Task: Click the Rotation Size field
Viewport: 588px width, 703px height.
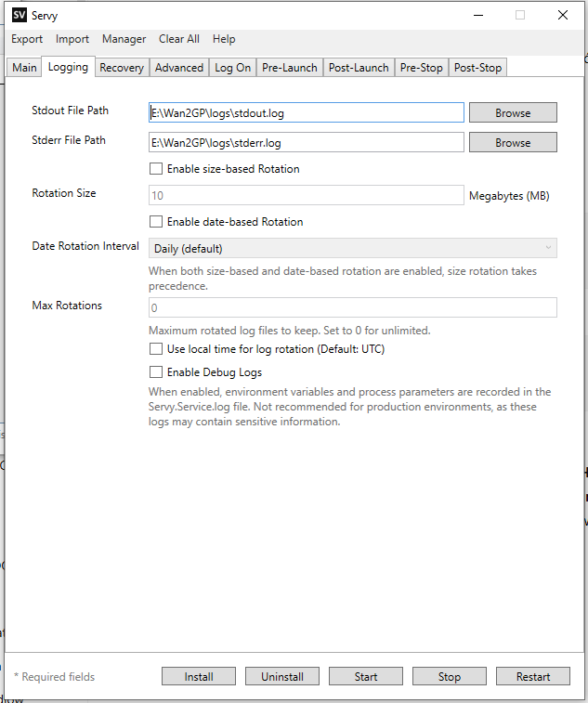Action: point(307,195)
